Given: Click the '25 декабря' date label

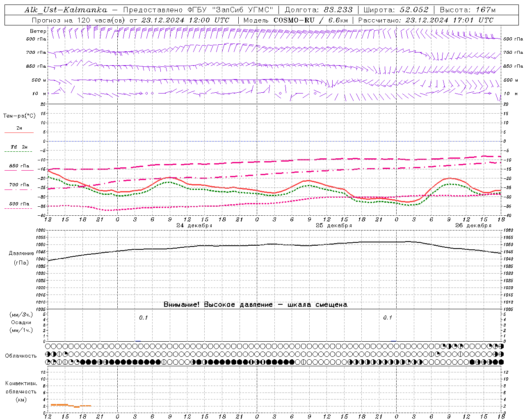Looking at the screenshot, I should pos(334,226).
